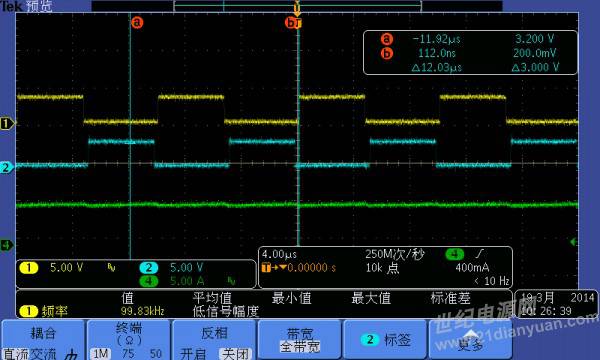Click the -11.92µs cursor a time readout
The height and width of the screenshot is (360, 600).
437,39
